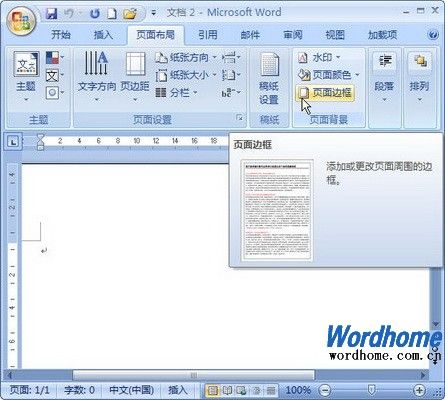The width and height of the screenshot is (445, 400).
Task: Click vertical scrollbar down arrow
Action: (435, 324)
